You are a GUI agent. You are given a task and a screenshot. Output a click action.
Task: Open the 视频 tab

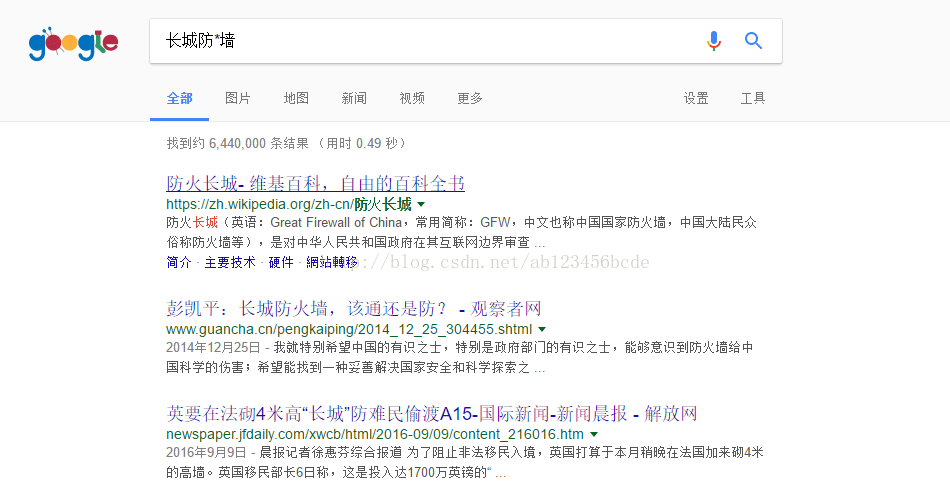click(412, 99)
